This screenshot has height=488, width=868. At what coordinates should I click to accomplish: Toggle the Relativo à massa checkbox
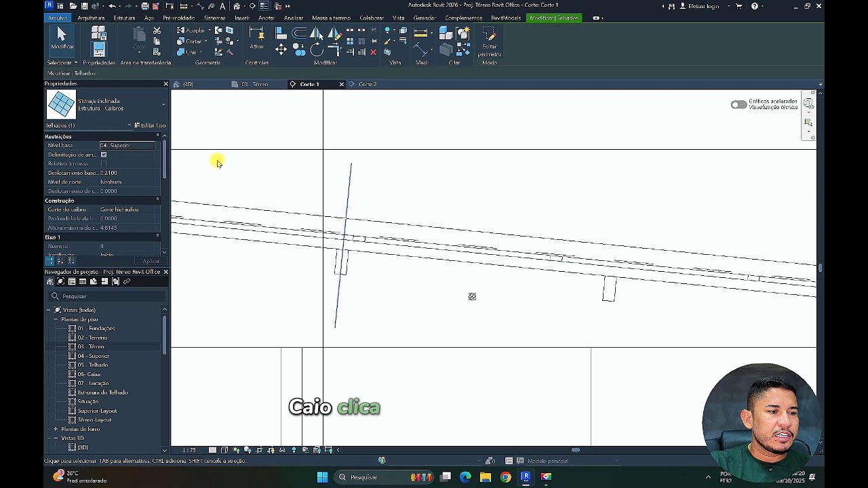(104, 163)
